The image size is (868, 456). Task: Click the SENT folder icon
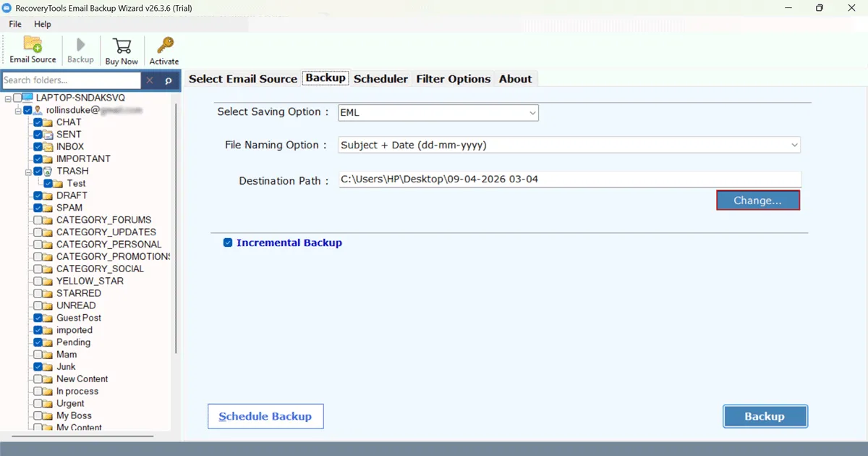[48, 135]
